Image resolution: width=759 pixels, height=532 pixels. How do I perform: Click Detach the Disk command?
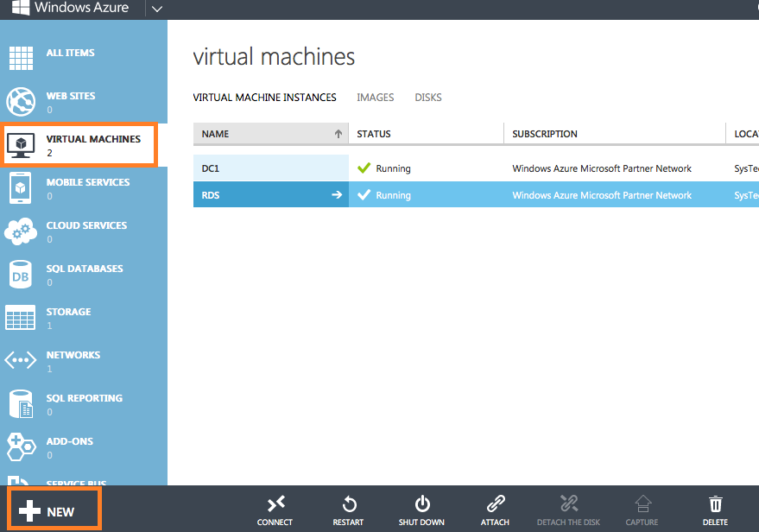tap(568, 510)
